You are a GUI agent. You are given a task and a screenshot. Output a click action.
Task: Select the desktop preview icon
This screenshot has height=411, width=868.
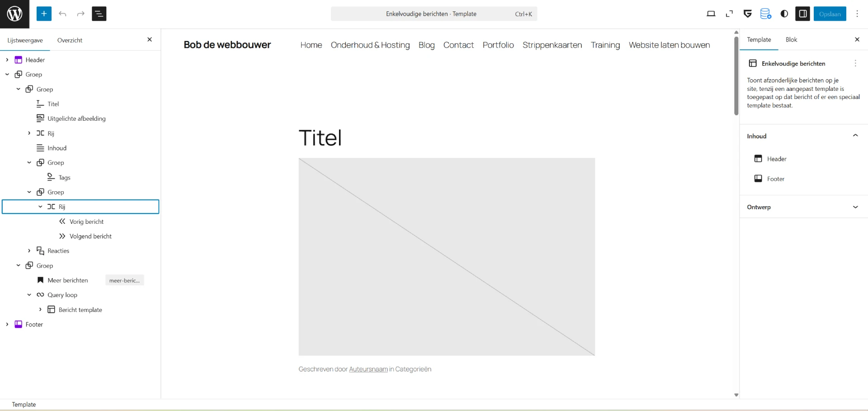[711, 14]
